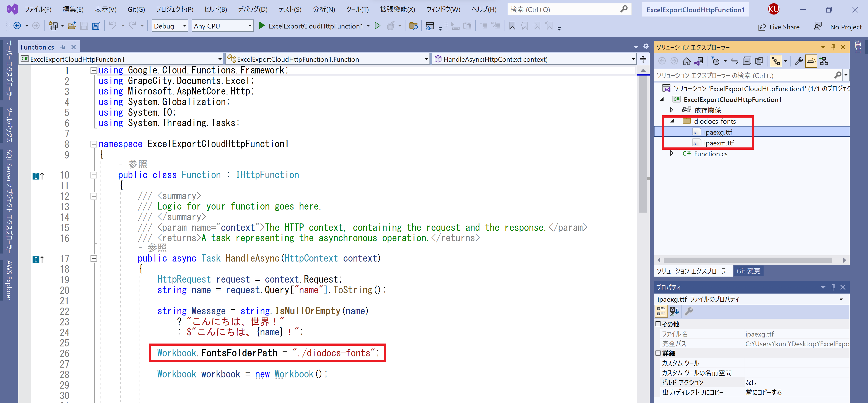Open the ファイル(F) menu
This screenshot has height=403, width=868.
click(x=38, y=9)
